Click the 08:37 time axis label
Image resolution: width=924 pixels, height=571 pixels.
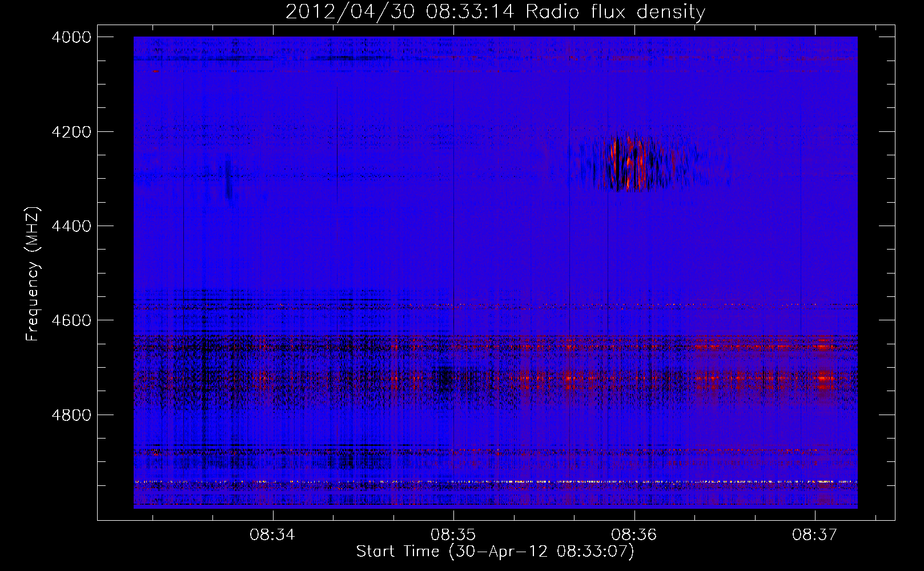pos(814,535)
